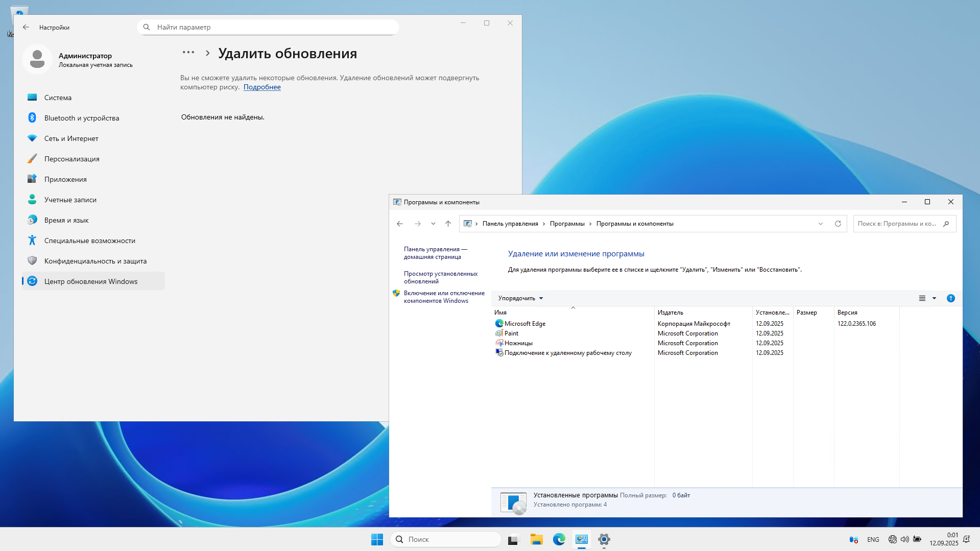
Task: Sort programs by Размер column
Action: coord(814,313)
